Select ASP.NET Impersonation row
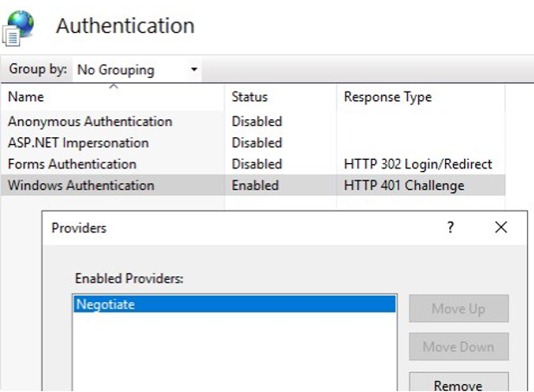 click(252, 143)
